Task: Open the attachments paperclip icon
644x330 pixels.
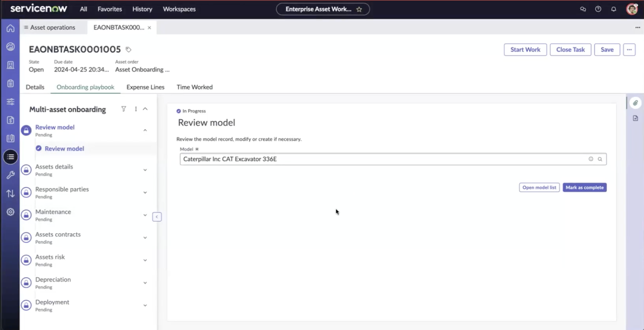Action: tap(635, 103)
